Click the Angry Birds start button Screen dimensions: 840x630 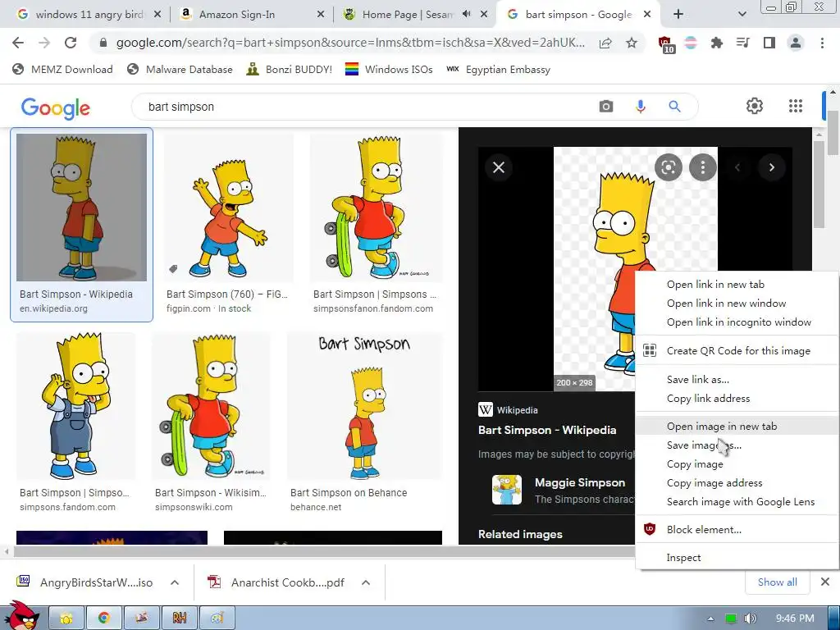pyautogui.click(x=21, y=615)
